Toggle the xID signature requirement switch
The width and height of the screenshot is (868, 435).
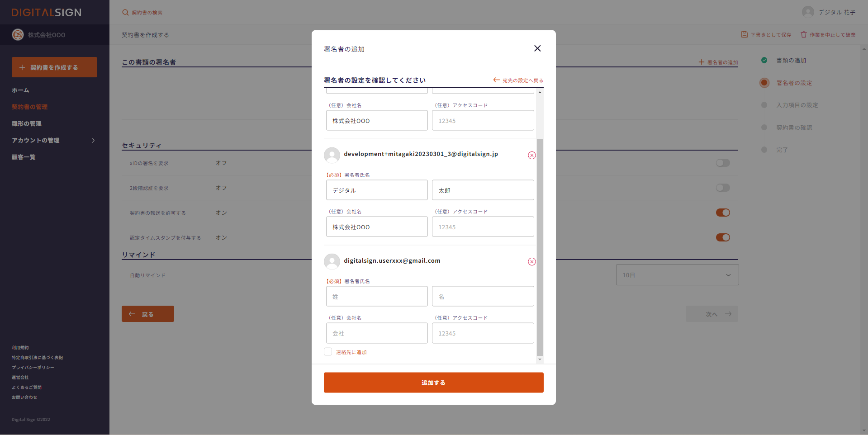722,163
